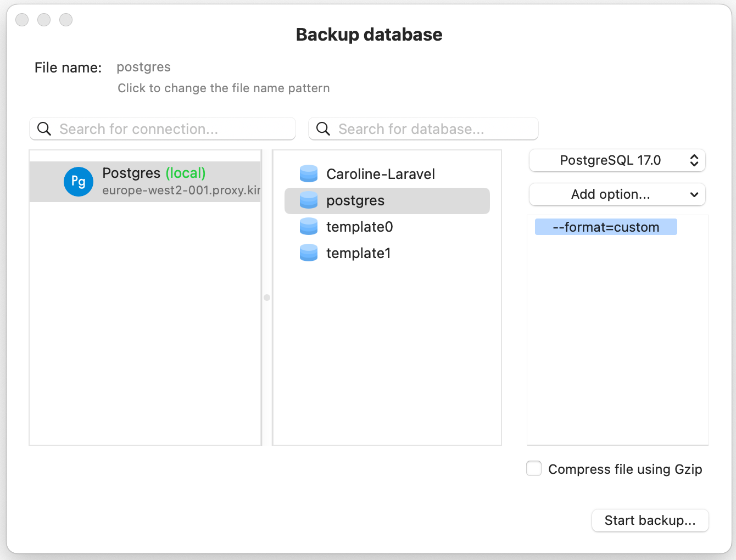Click the Search for connection field
This screenshot has height=560, width=736.
(x=162, y=128)
